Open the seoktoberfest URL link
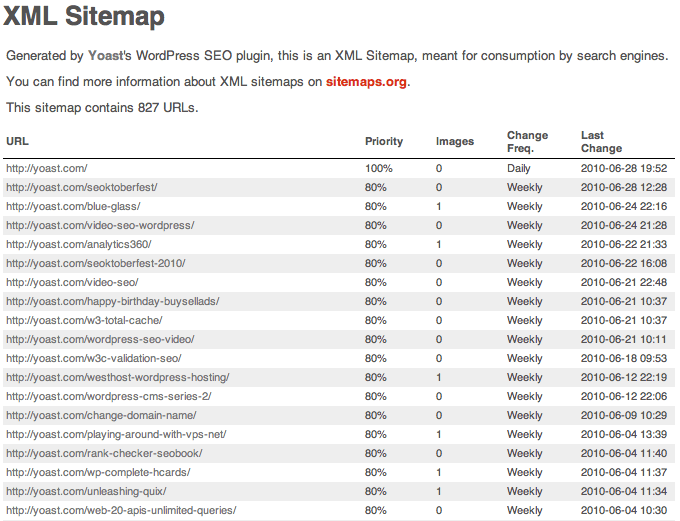Screen dimensions: 680x521 click(81, 188)
